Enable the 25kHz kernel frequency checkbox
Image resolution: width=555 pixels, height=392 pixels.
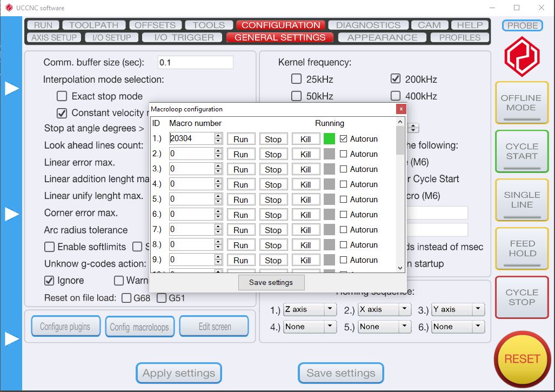[296, 79]
